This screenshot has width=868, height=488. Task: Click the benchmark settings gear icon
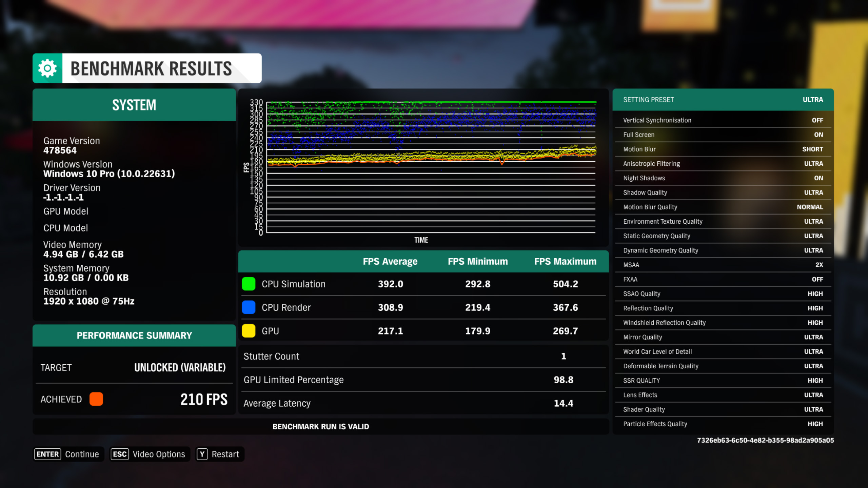pos(48,67)
